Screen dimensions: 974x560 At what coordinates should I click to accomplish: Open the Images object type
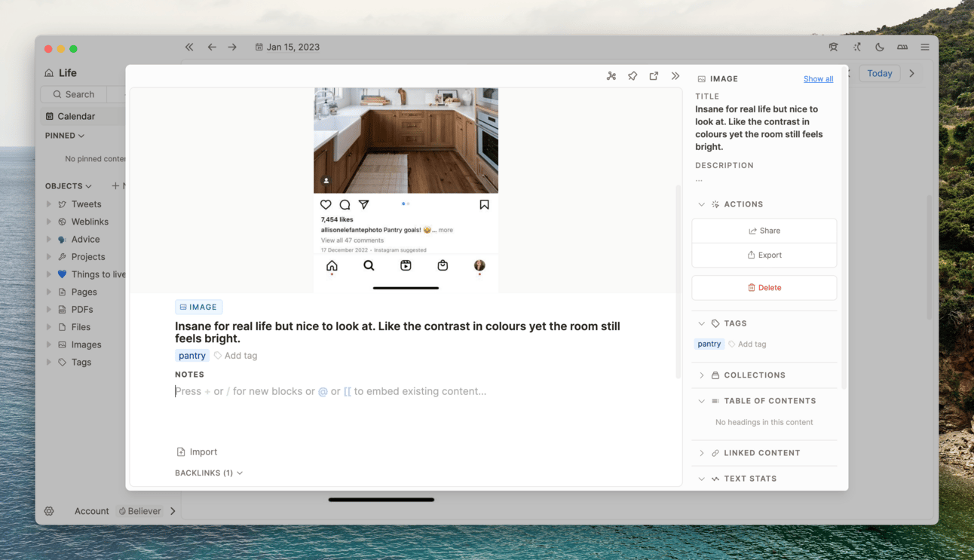coord(86,344)
